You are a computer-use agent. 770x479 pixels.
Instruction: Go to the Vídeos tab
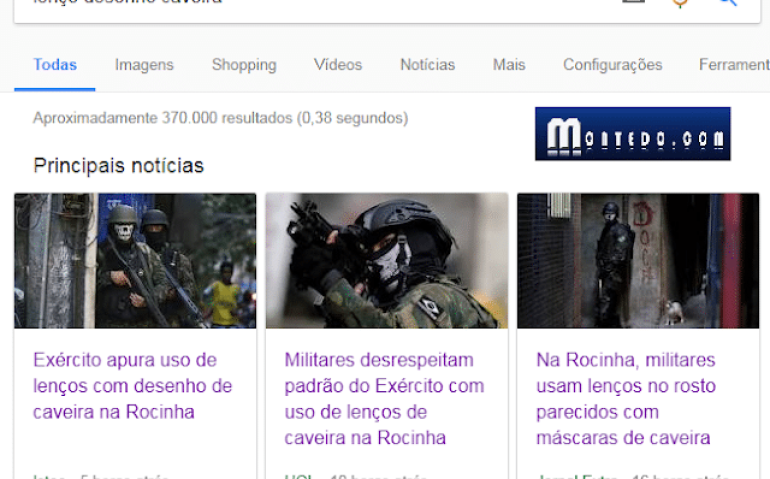(338, 65)
